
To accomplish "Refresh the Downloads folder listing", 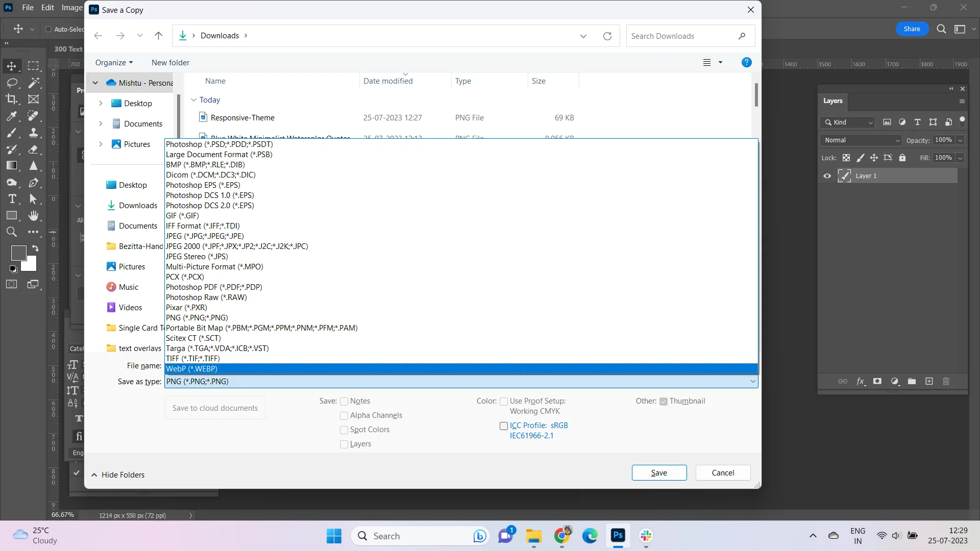I will tap(607, 36).
